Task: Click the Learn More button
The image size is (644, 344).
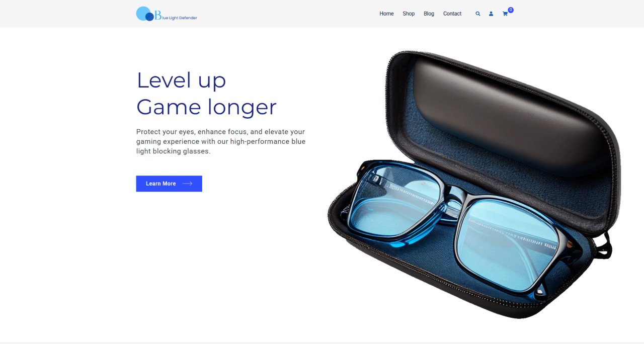Action: (169, 184)
